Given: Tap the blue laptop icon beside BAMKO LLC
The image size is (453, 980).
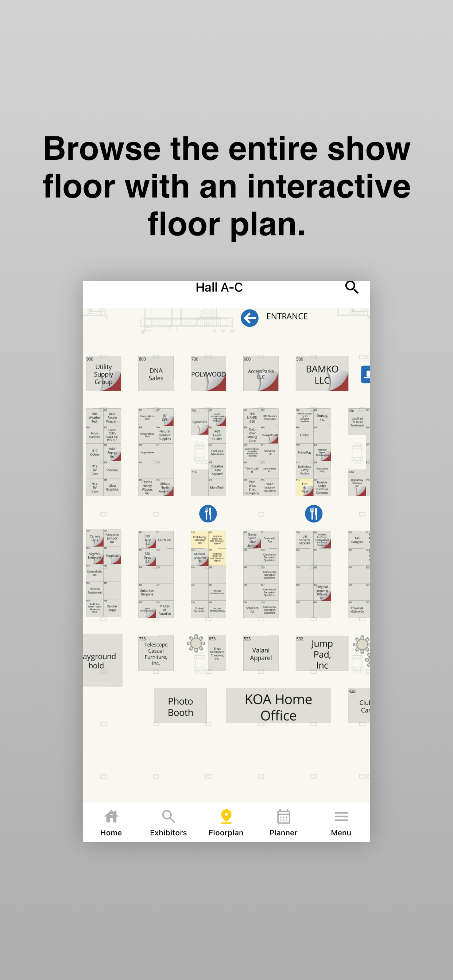Looking at the screenshot, I should [365, 374].
